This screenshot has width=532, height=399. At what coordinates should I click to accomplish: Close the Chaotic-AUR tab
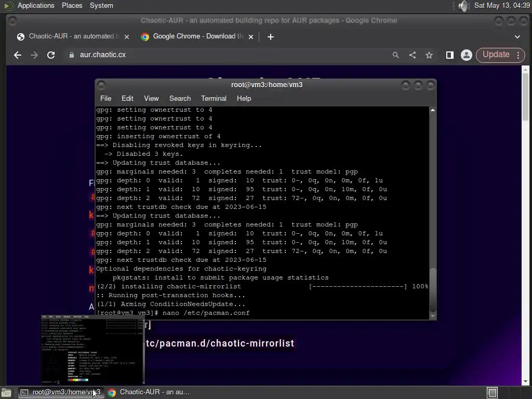click(x=127, y=37)
